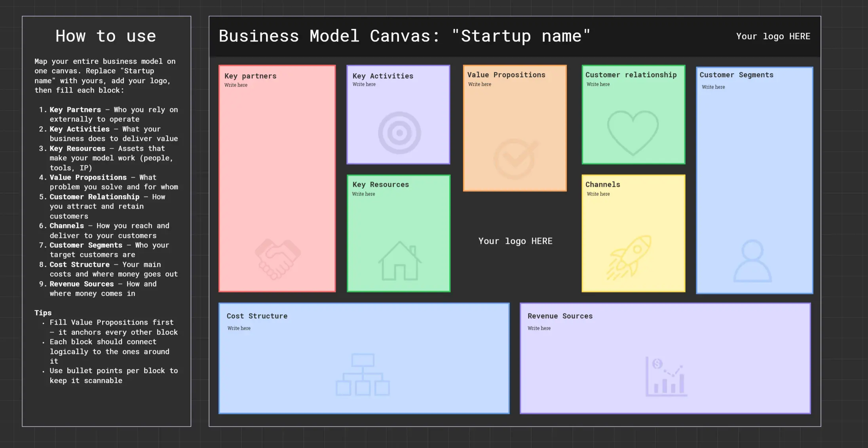Viewport: 868px width, 448px height.
Task: Click "Write here" in Channels block
Action: (x=598, y=194)
